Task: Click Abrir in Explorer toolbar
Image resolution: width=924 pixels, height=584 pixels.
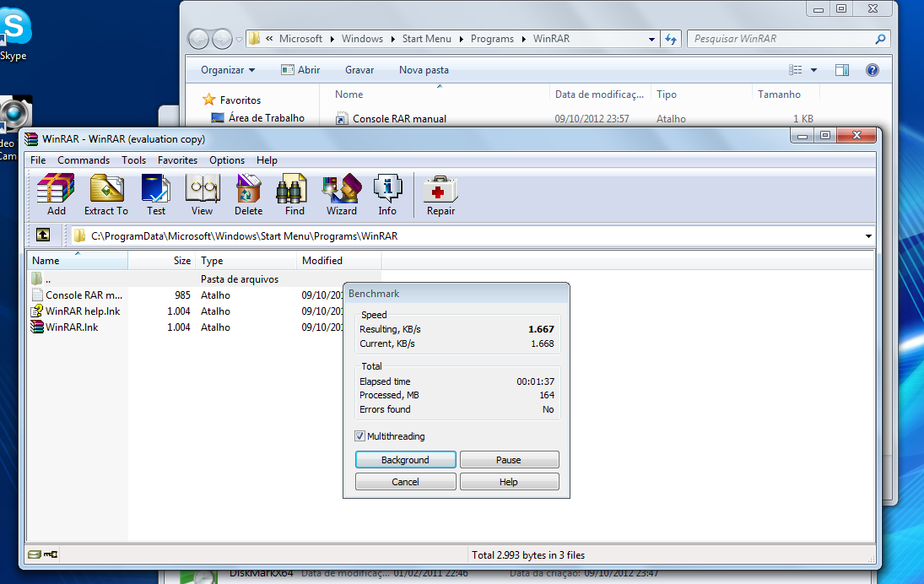Action: [x=300, y=70]
